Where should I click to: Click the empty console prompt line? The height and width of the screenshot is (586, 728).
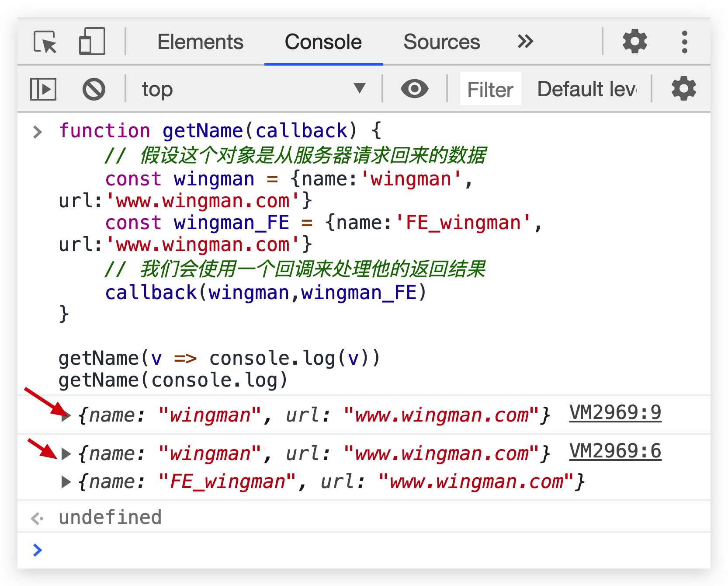[x=350, y=550]
